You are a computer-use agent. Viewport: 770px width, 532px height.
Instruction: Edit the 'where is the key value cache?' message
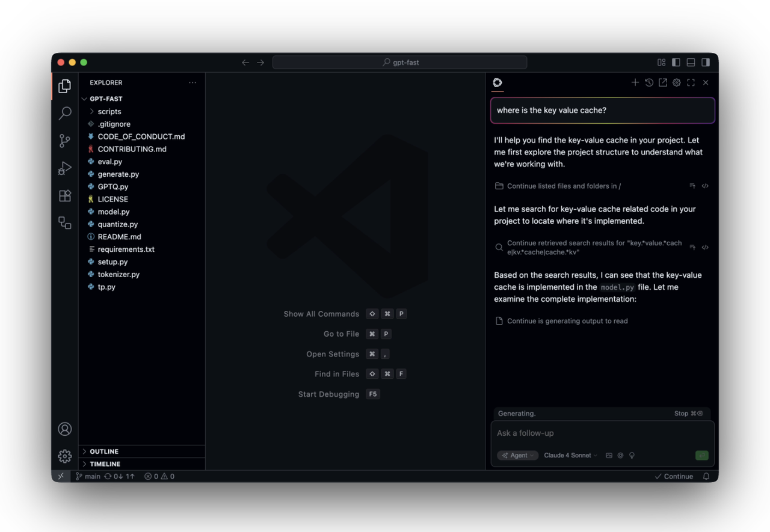click(x=603, y=111)
